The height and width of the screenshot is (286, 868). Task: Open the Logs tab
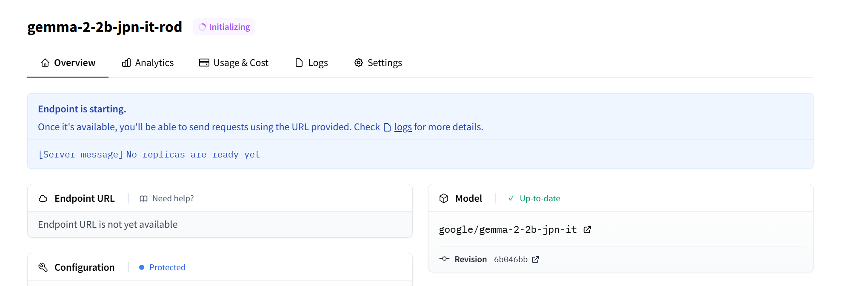pos(311,63)
